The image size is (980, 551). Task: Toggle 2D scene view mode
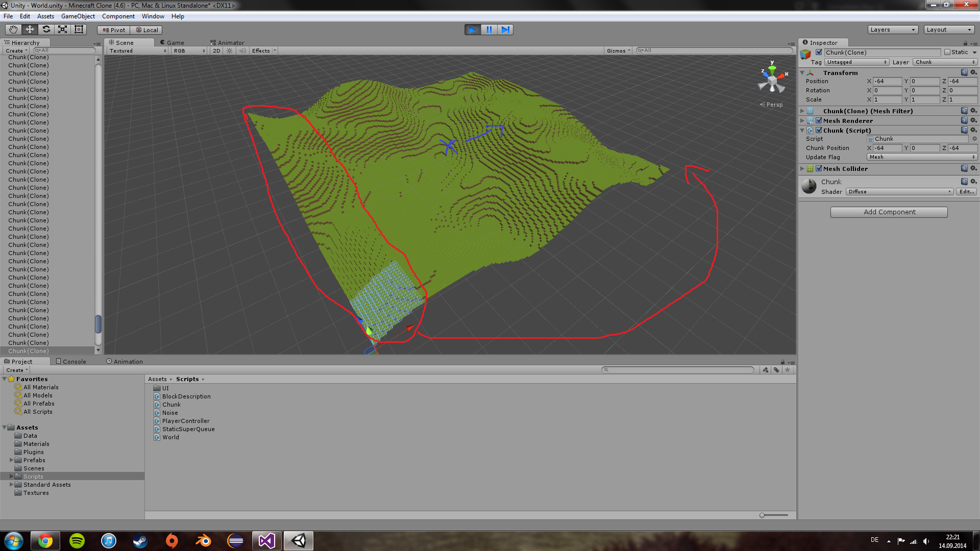pyautogui.click(x=216, y=51)
